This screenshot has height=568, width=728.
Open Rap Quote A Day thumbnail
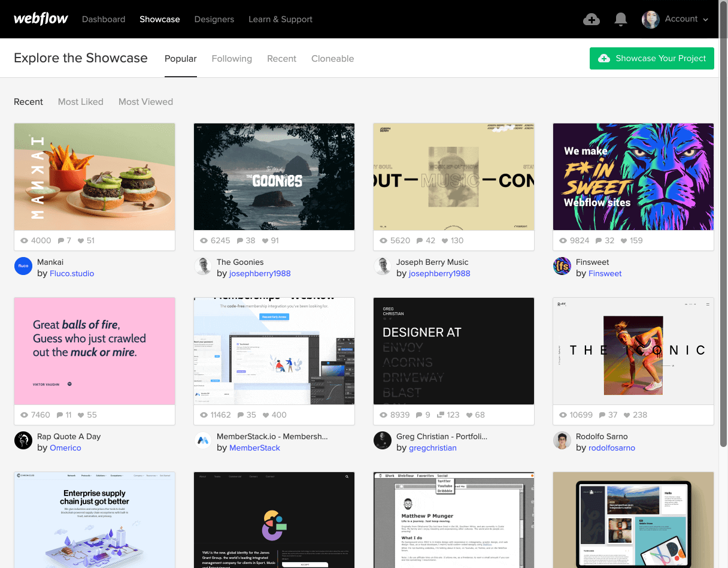pyautogui.click(x=95, y=351)
